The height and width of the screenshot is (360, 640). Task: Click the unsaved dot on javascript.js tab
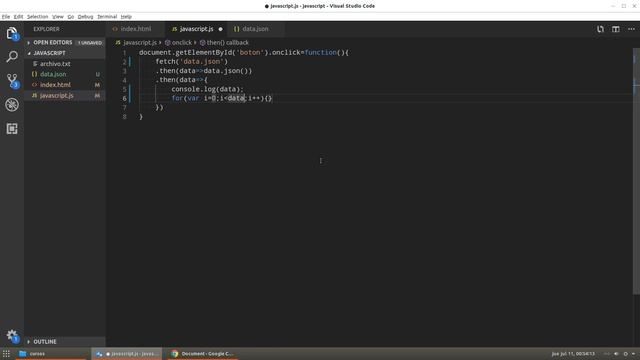[220, 29]
